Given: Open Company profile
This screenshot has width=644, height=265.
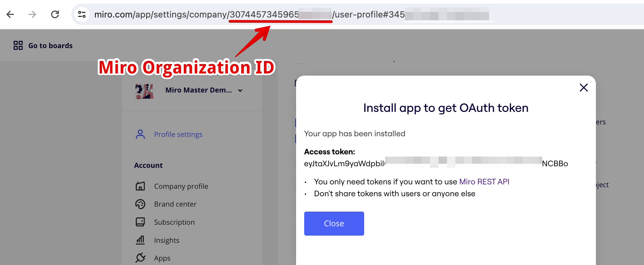Looking at the screenshot, I should pos(181,186).
